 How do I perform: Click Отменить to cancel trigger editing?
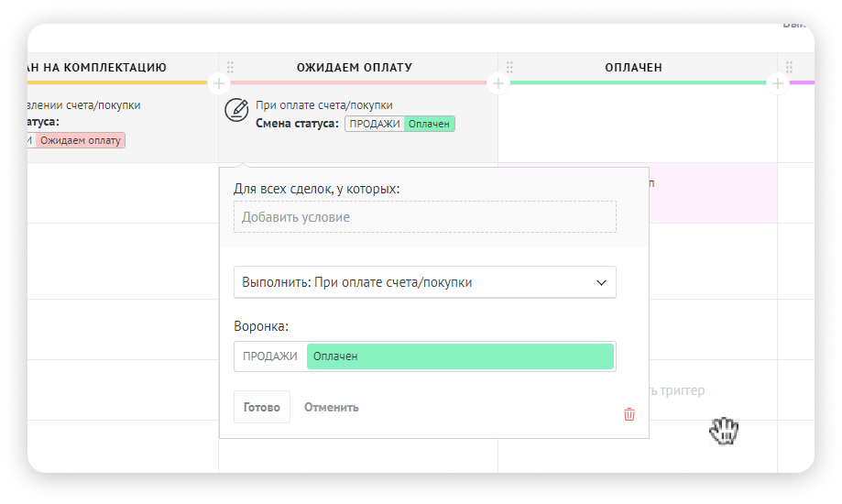(331, 407)
